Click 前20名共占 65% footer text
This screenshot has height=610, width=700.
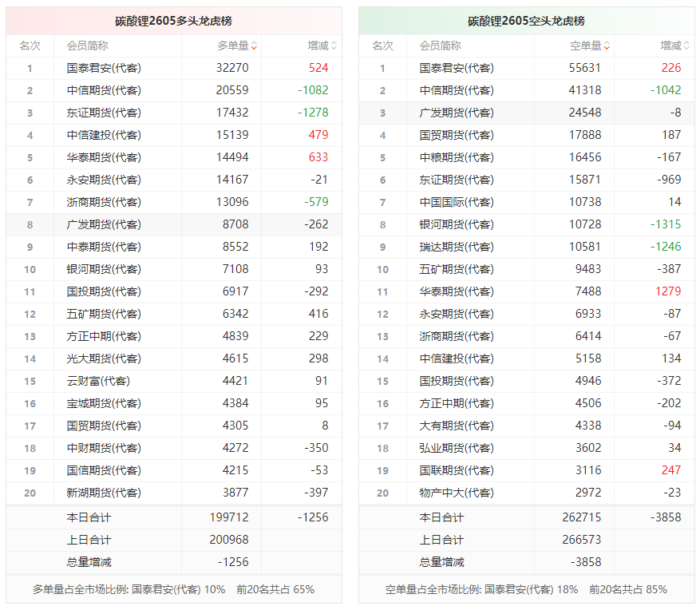[275, 589]
